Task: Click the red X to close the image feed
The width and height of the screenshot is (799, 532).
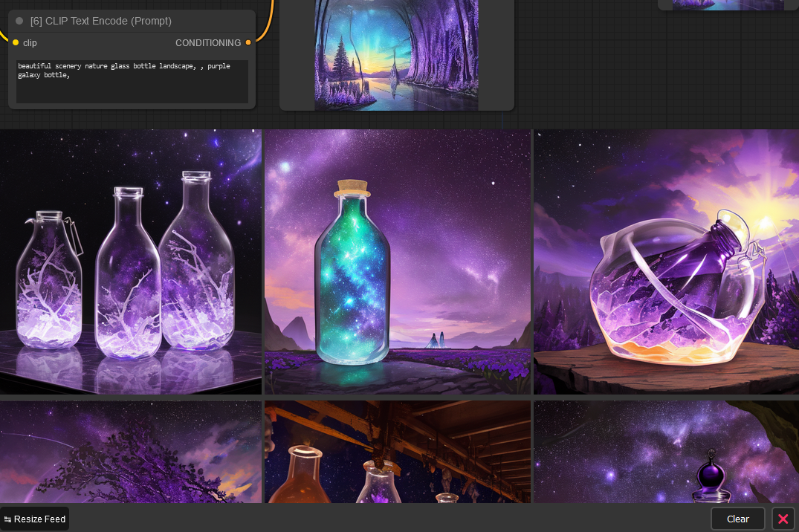Action: (783, 519)
